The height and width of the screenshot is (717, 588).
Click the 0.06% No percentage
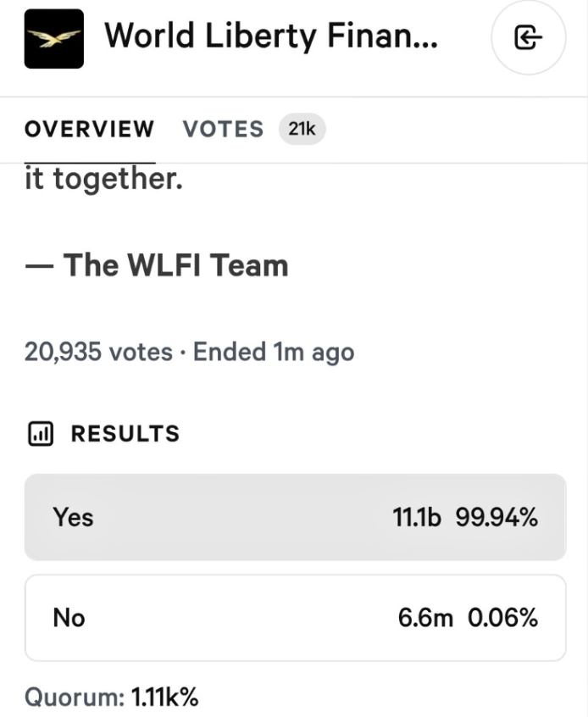(502, 618)
